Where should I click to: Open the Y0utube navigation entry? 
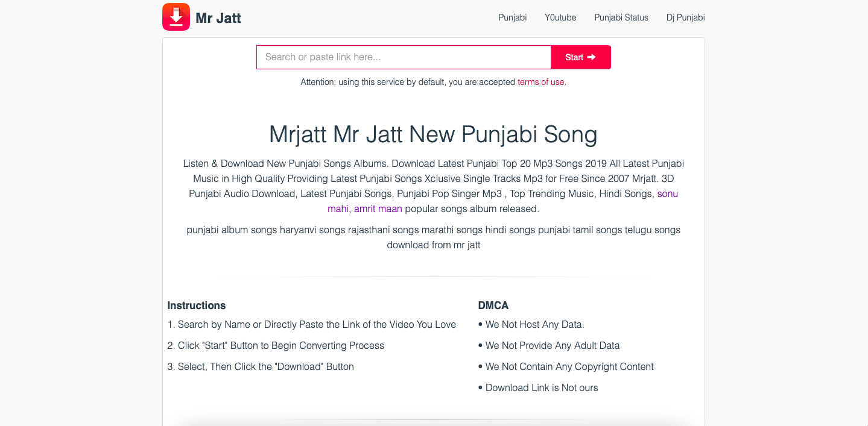point(560,17)
